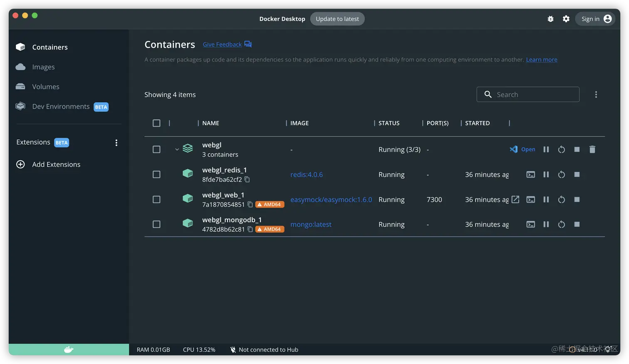The width and height of the screenshot is (629, 364).
Task: Open the troubleshoot bug icon
Action: [550, 19]
